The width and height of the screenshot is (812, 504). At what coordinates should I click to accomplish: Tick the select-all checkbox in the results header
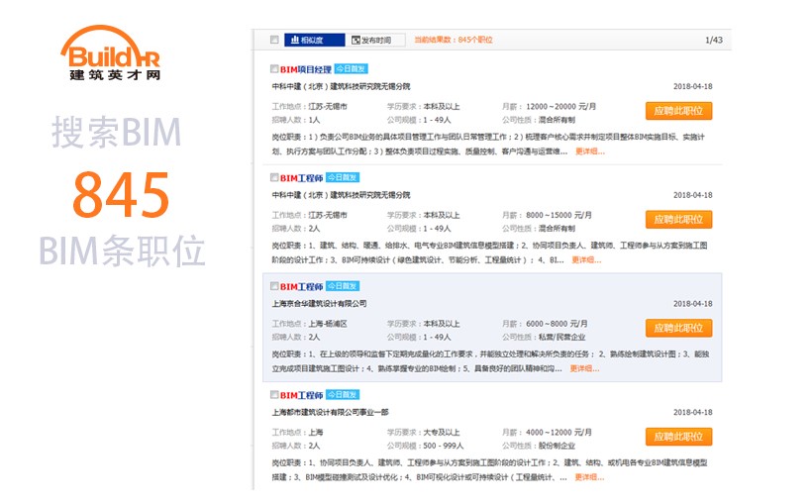[x=274, y=40]
